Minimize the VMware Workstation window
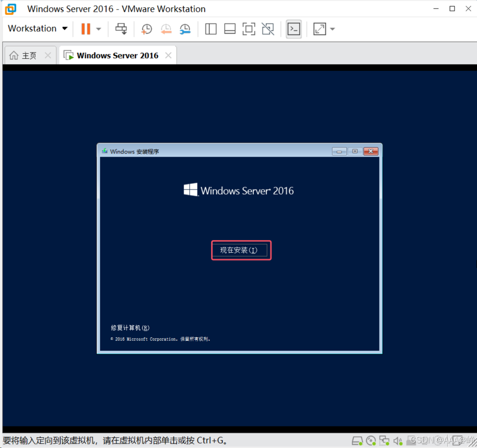Image resolution: width=477 pixels, height=448 pixels. (x=436, y=9)
